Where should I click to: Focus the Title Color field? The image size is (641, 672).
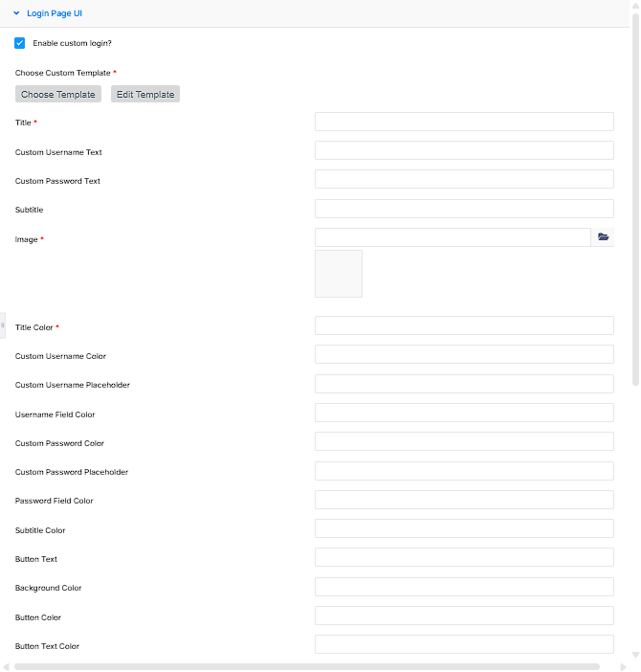click(x=464, y=325)
